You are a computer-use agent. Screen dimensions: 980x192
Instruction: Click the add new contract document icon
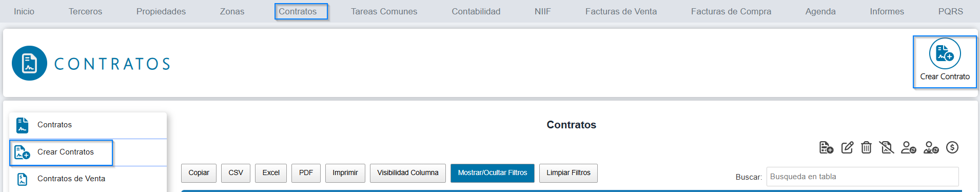coord(826,148)
